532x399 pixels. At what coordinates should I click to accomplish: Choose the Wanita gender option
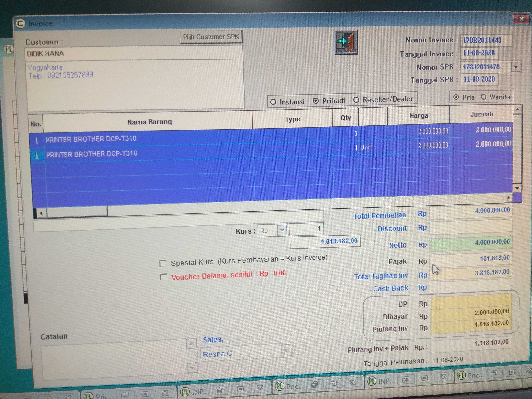click(483, 97)
